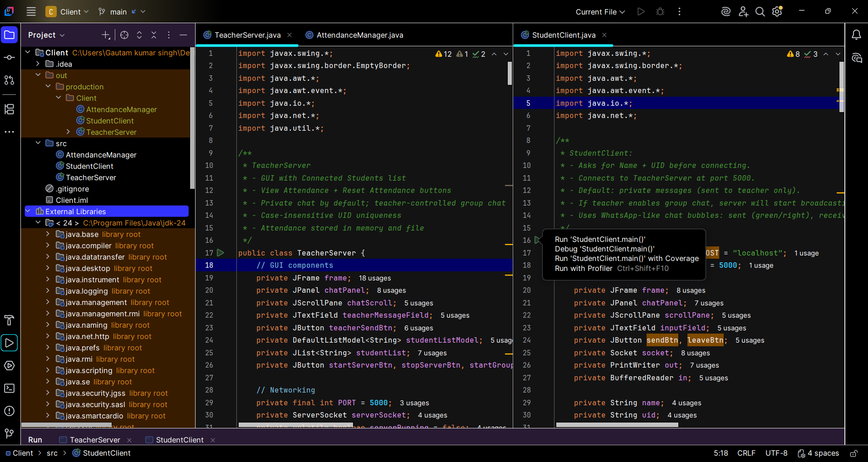Open the Services tool window
The image size is (868, 462).
10,366
